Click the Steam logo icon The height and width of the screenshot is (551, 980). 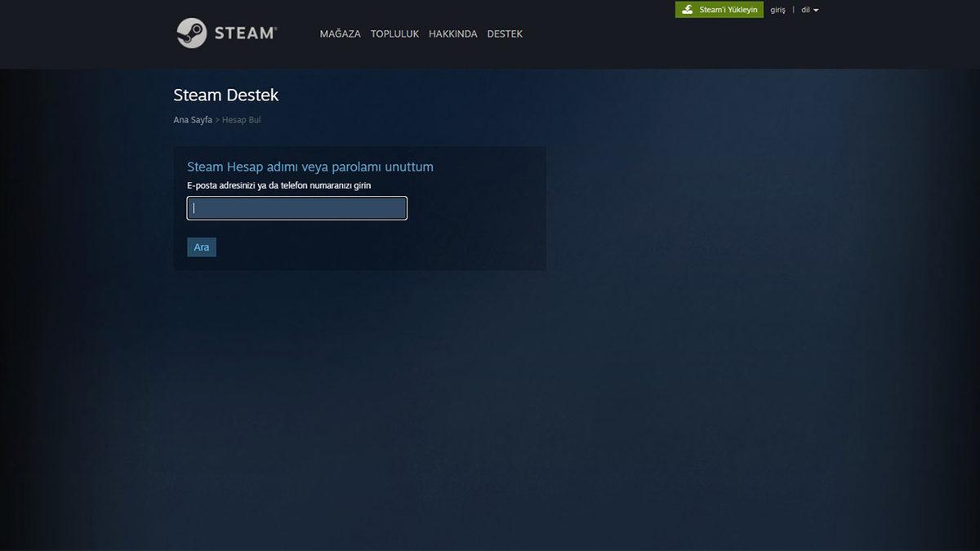click(191, 33)
